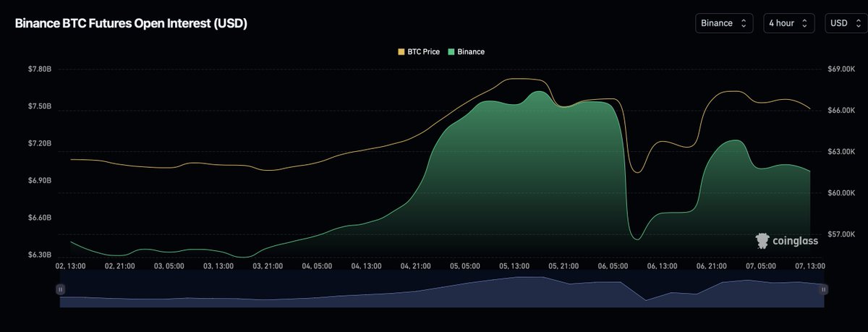The image size is (868, 332).
Task: Click the $6.60B left axis label
Action: (x=39, y=218)
